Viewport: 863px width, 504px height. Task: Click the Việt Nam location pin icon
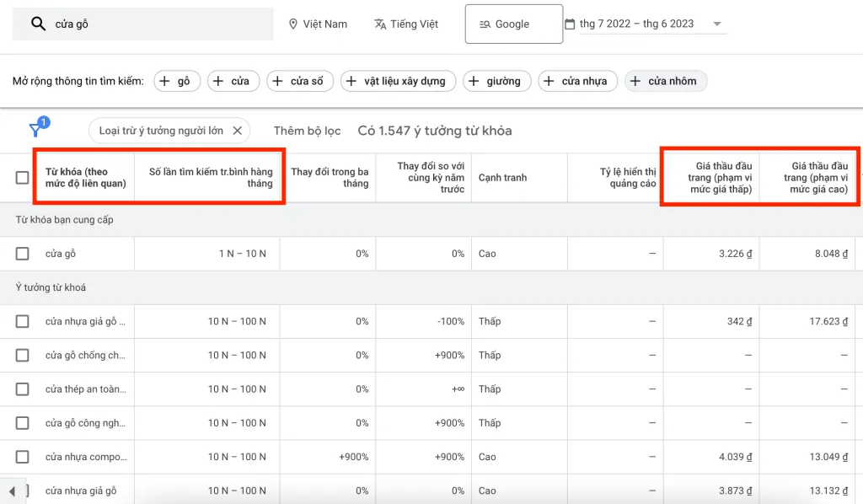pyautogui.click(x=293, y=24)
